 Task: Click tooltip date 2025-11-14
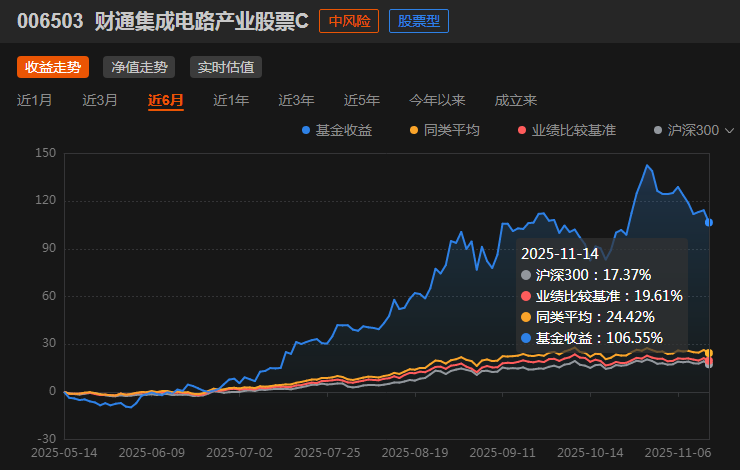(560, 254)
